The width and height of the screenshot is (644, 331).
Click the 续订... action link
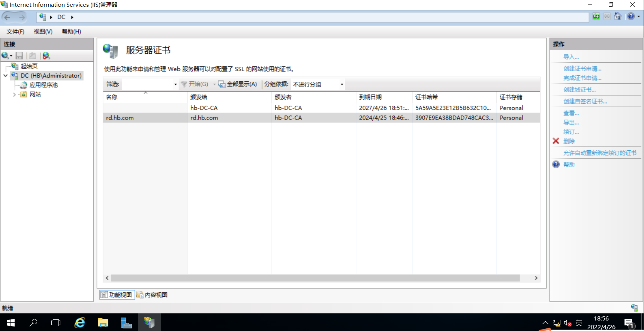pyautogui.click(x=571, y=132)
